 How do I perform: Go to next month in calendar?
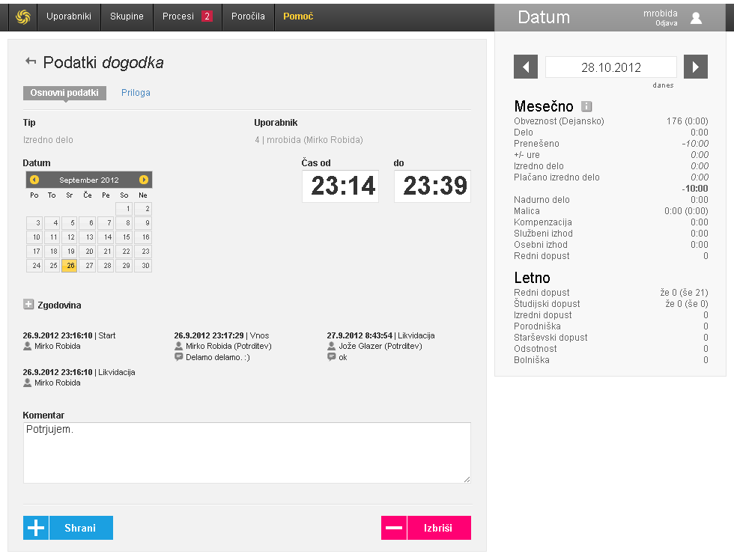coord(144,180)
